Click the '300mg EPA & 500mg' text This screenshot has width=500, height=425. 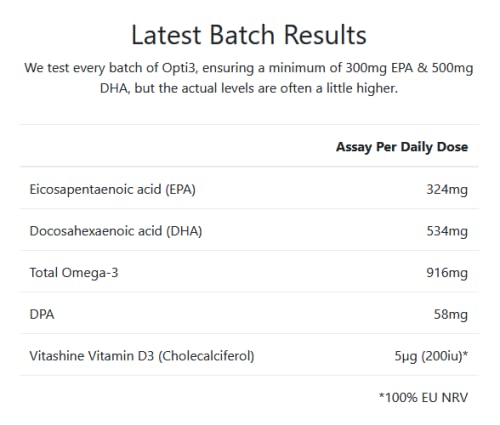[409, 68]
